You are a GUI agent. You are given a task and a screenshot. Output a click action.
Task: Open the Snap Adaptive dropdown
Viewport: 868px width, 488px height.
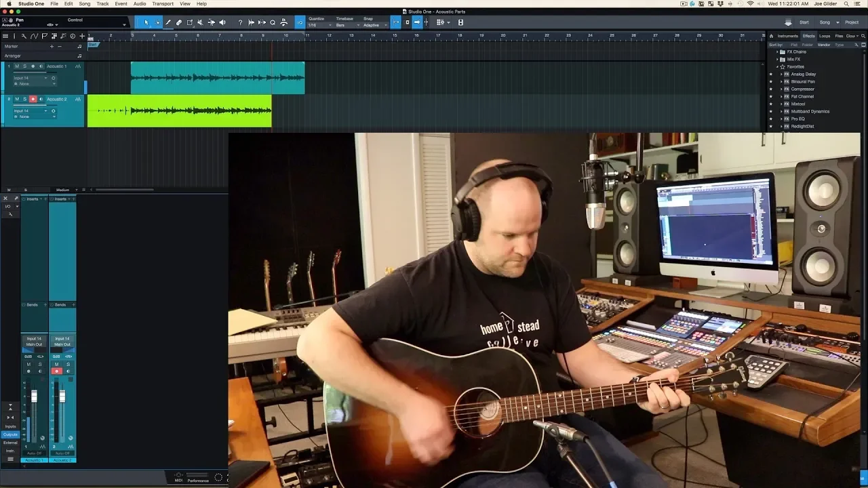coord(374,25)
